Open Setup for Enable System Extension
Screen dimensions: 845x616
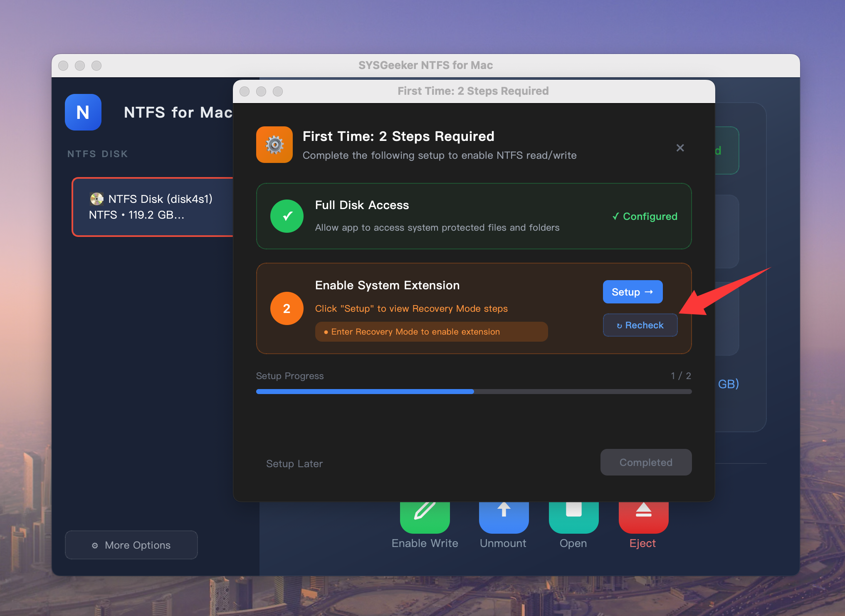point(633,292)
